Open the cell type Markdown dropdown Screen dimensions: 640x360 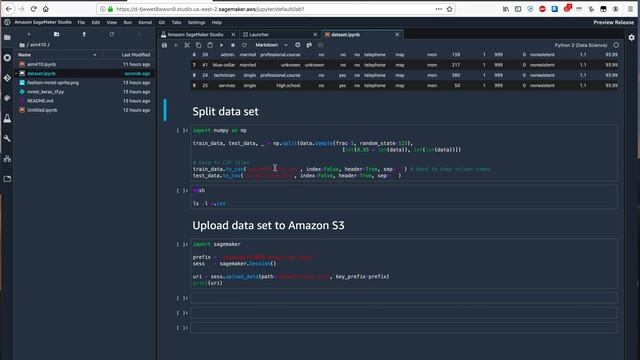click(271, 45)
